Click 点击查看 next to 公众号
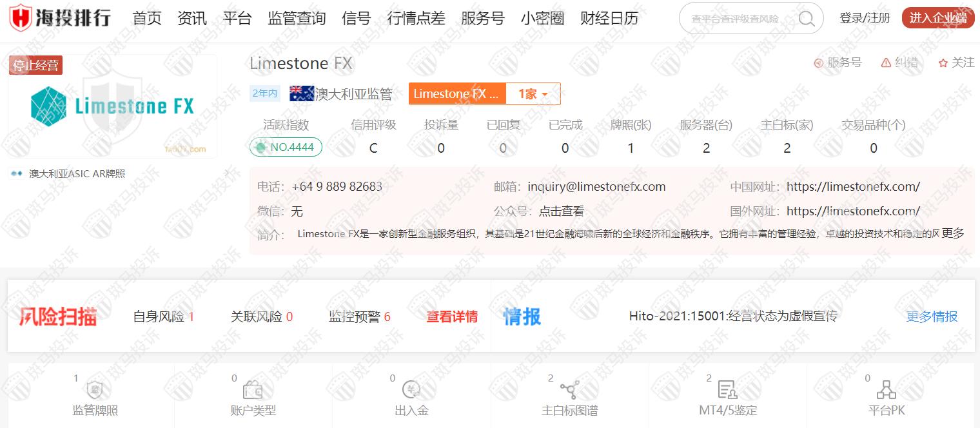This screenshot has width=980, height=428. [562, 211]
